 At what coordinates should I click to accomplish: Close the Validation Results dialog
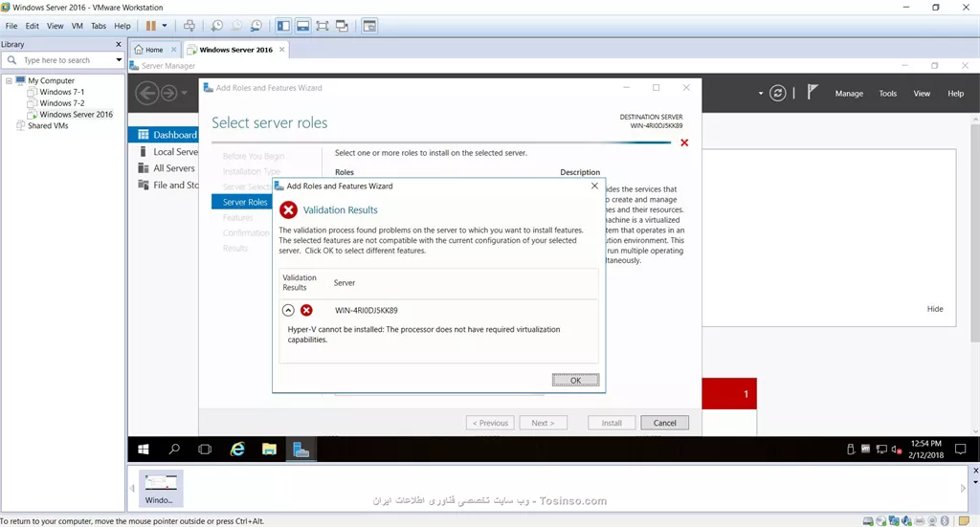[594, 187]
